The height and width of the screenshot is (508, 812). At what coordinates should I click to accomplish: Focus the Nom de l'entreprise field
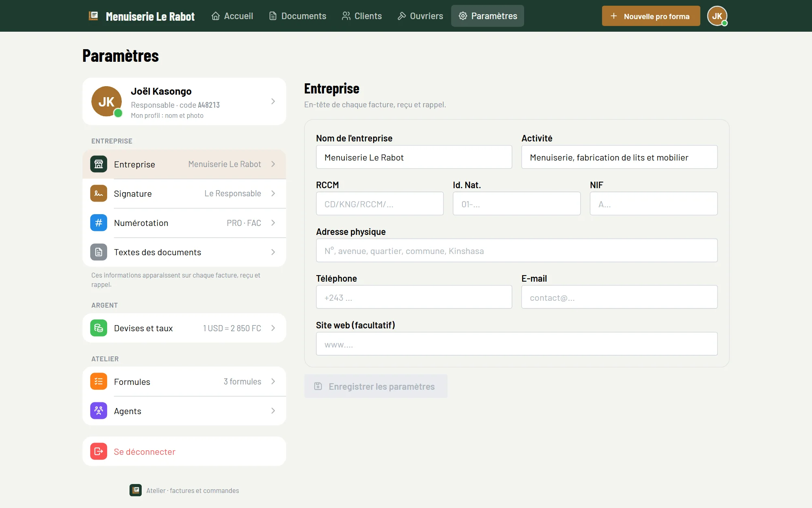414,157
